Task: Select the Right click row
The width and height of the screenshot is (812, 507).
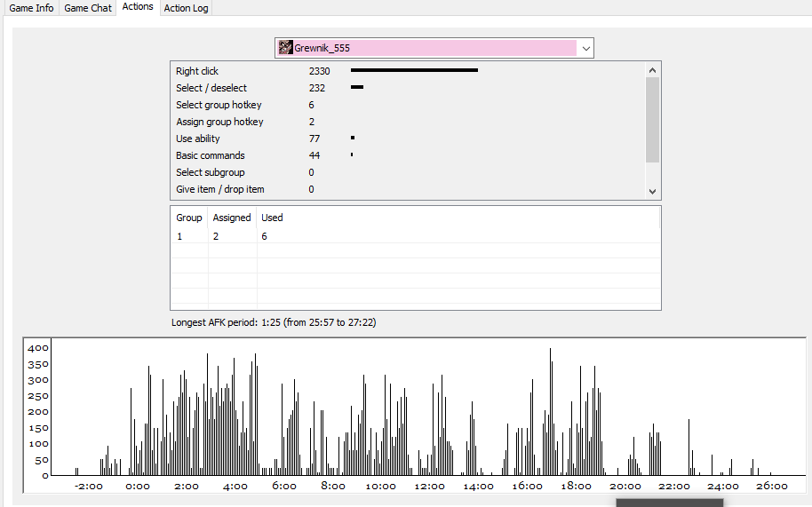Action: (x=408, y=71)
